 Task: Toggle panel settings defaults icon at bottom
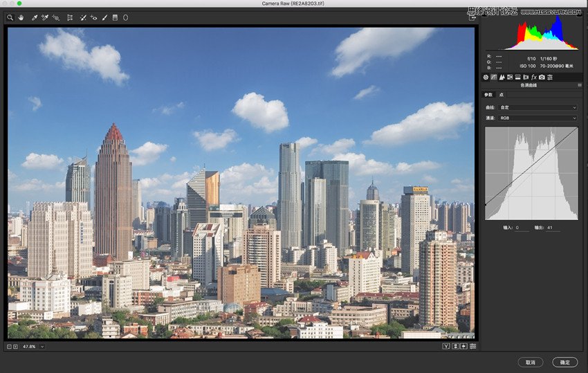[x=473, y=346]
